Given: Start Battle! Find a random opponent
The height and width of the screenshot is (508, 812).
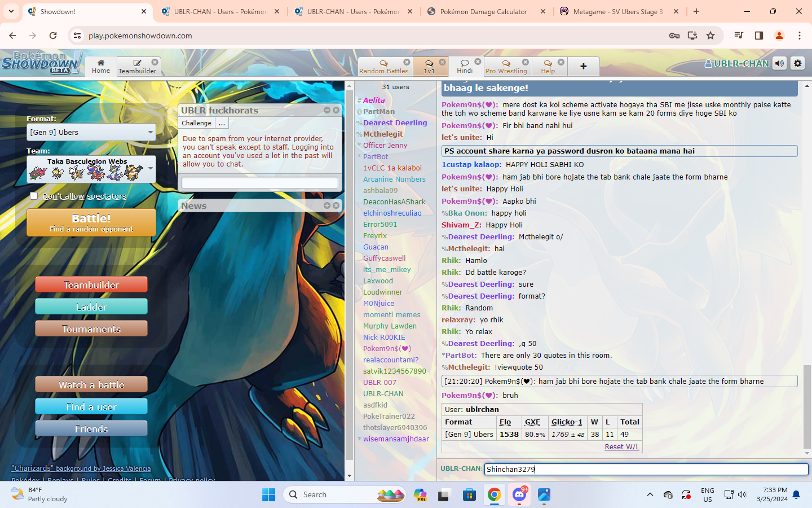Looking at the screenshot, I should coord(91,222).
